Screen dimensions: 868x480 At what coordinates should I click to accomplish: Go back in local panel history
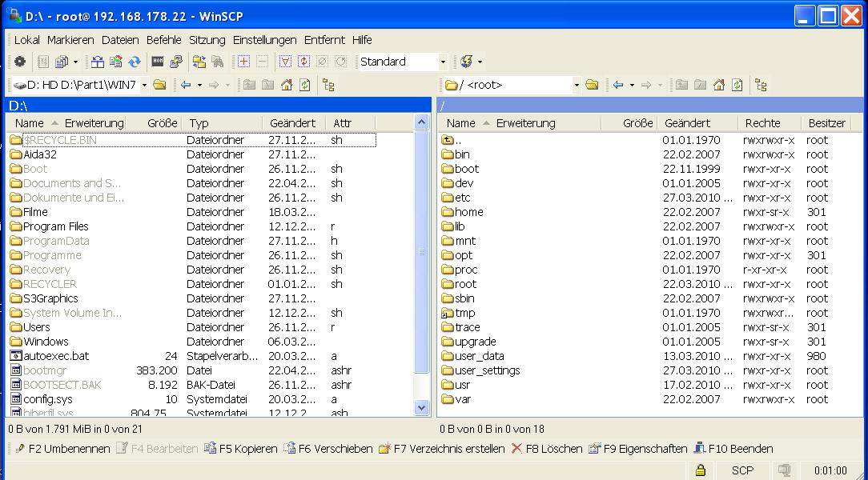coord(186,85)
